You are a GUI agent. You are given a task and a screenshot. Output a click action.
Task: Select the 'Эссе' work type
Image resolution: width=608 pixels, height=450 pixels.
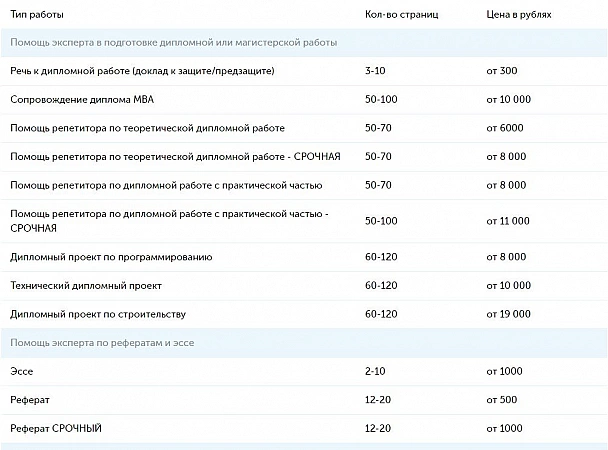[21, 371]
